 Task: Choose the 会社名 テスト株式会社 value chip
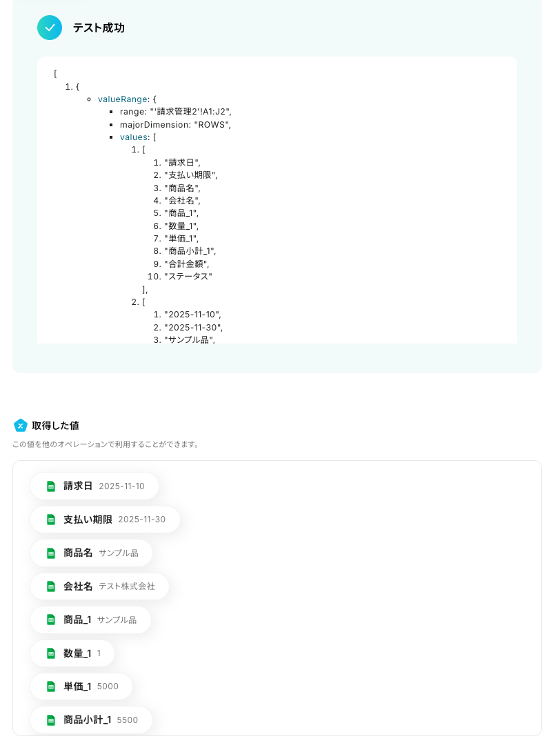(x=100, y=586)
